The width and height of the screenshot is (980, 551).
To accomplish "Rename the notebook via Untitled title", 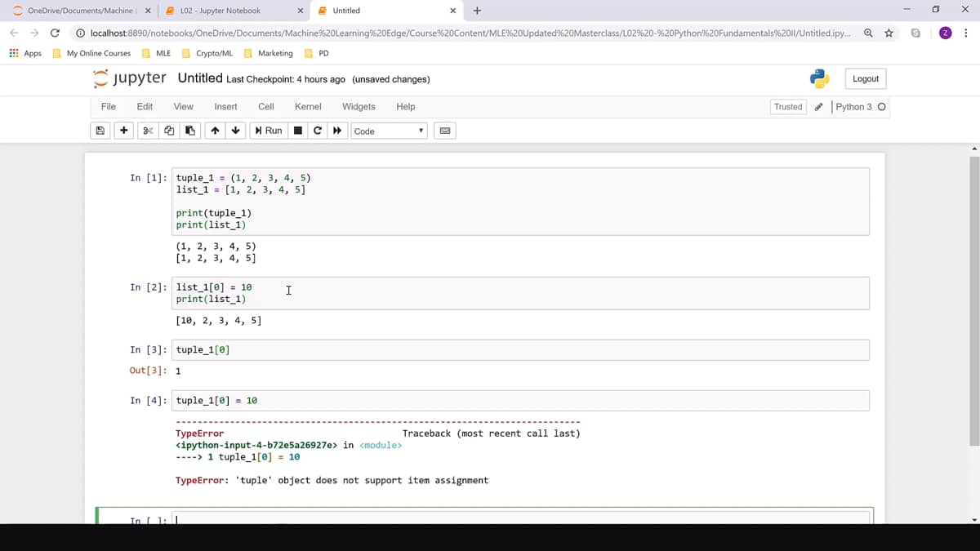I will pyautogui.click(x=200, y=78).
